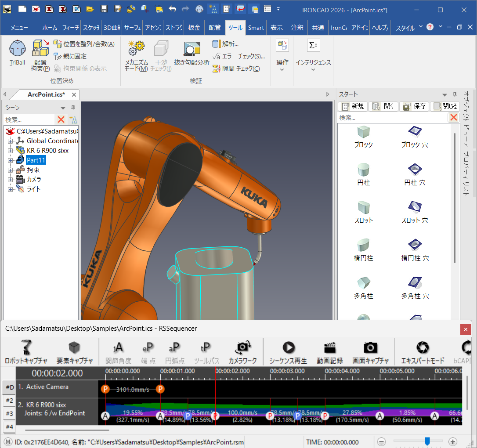Viewport: 477px width, 448px height.
Task: Click 保存 save catalog button
Action: tap(414, 106)
